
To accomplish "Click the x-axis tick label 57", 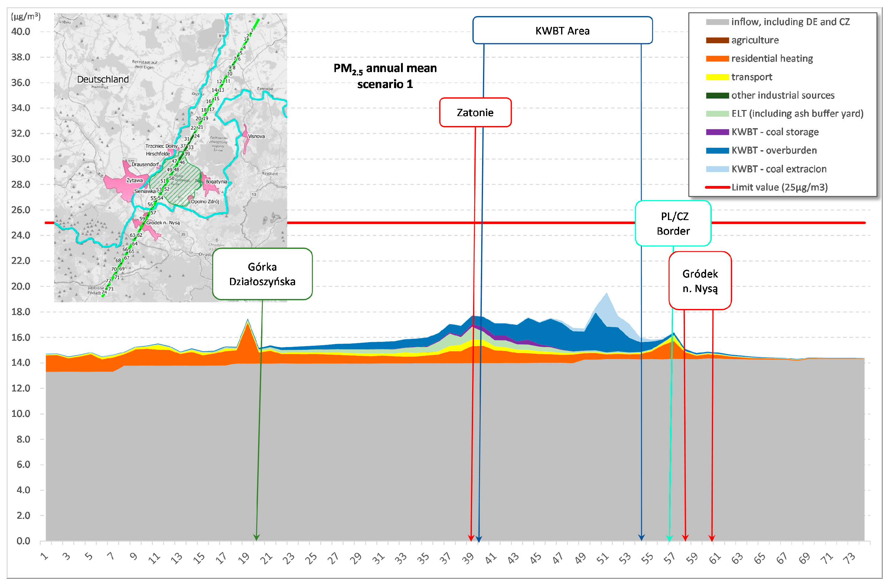I will coord(669,559).
